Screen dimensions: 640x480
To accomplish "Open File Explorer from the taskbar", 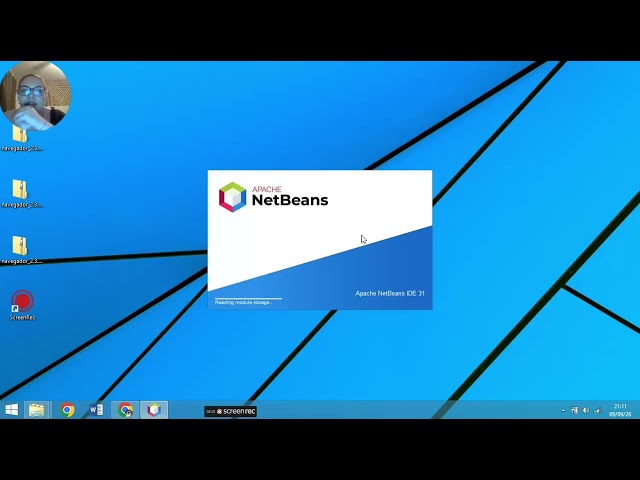I will click(x=37, y=410).
